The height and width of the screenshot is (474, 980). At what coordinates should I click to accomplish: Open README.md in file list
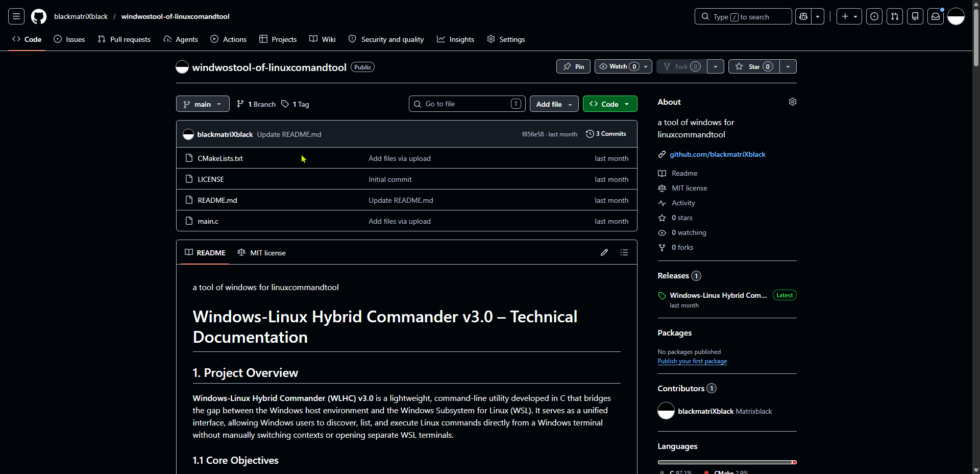[x=217, y=200]
